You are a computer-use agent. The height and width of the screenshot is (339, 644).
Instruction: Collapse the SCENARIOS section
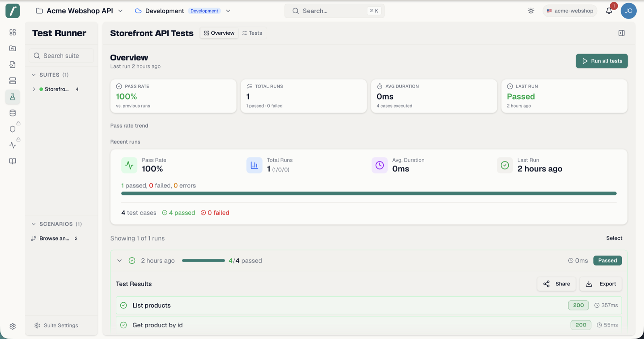click(x=34, y=224)
